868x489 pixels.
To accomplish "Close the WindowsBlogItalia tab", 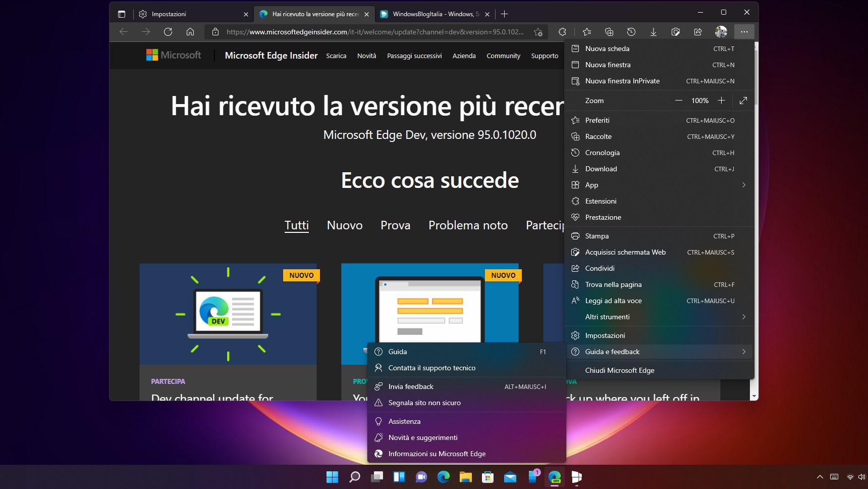I will [x=487, y=14].
